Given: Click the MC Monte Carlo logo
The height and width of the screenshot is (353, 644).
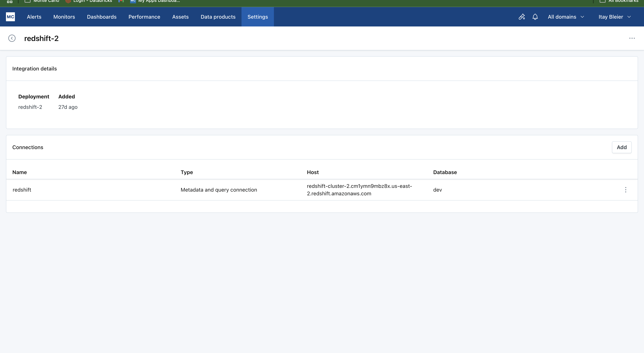Looking at the screenshot, I should 10,17.
